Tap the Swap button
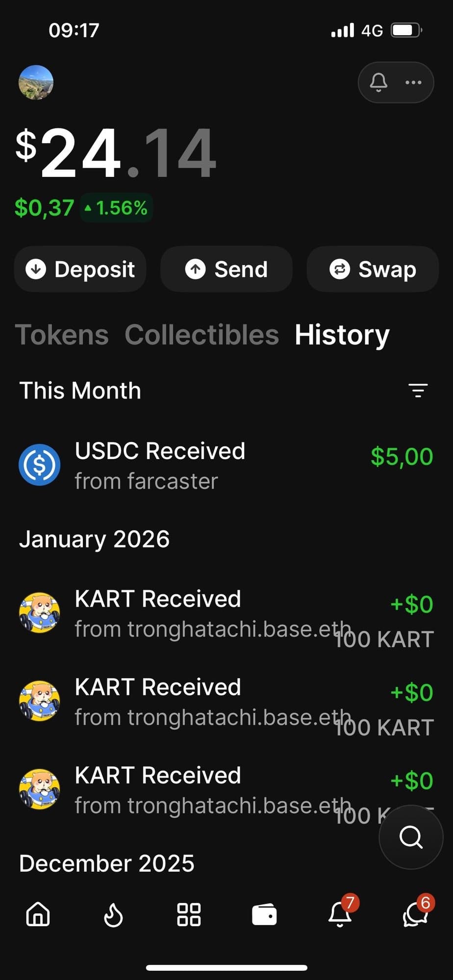This screenshot has height=980, width=453. point(373,269)
